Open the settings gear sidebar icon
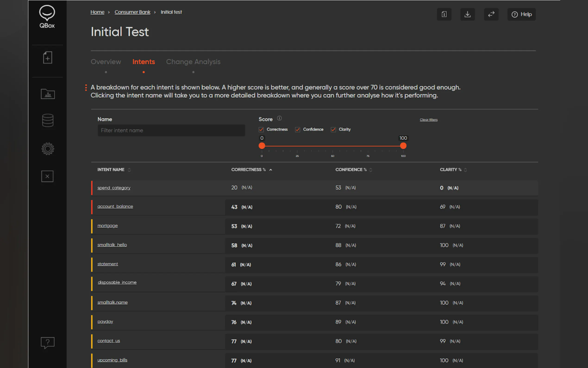The image size is (588, 368). click(x=48, y=149)
